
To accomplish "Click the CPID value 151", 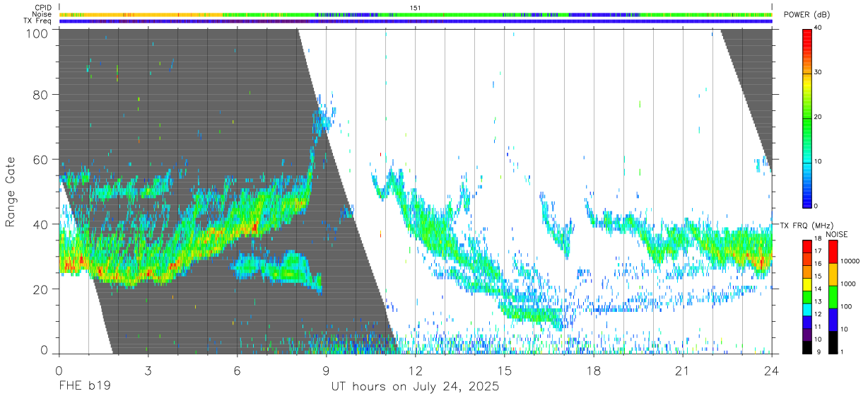I will [416, 8].
